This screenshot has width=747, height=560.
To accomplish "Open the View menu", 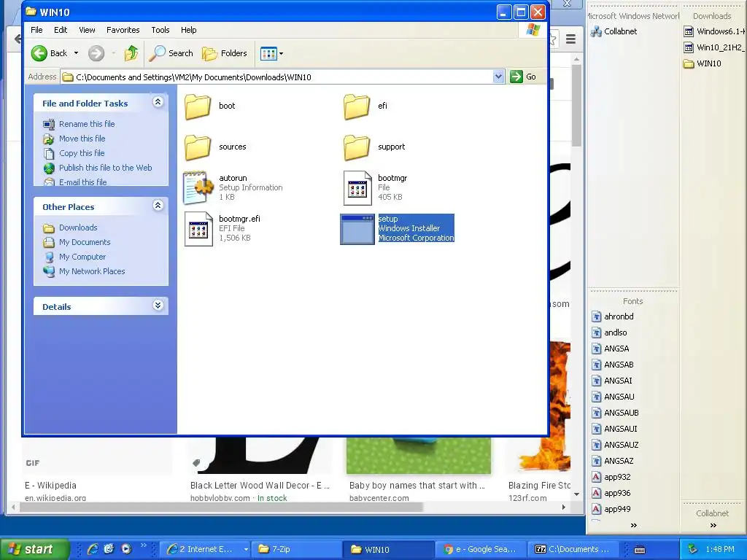I will 87,30.
